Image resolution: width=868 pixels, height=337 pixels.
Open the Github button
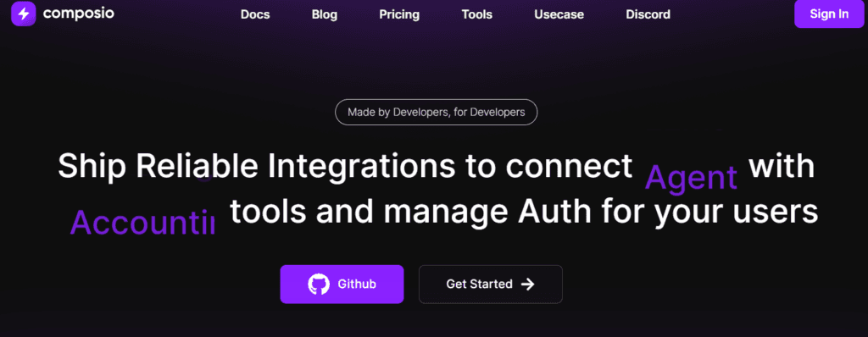pos(342,284)
